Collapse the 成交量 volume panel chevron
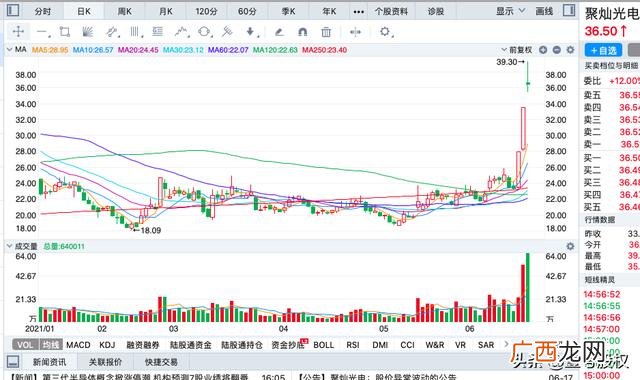 coord(9,246)
